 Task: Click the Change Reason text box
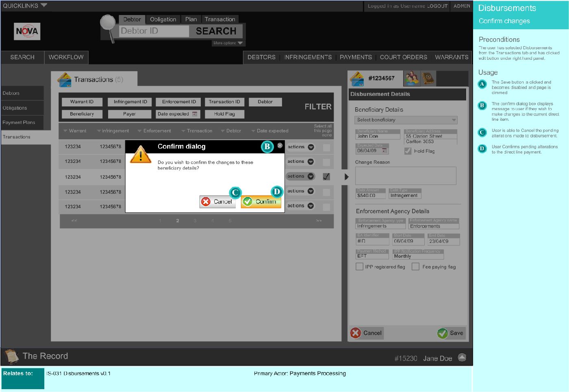pos(405,175)
